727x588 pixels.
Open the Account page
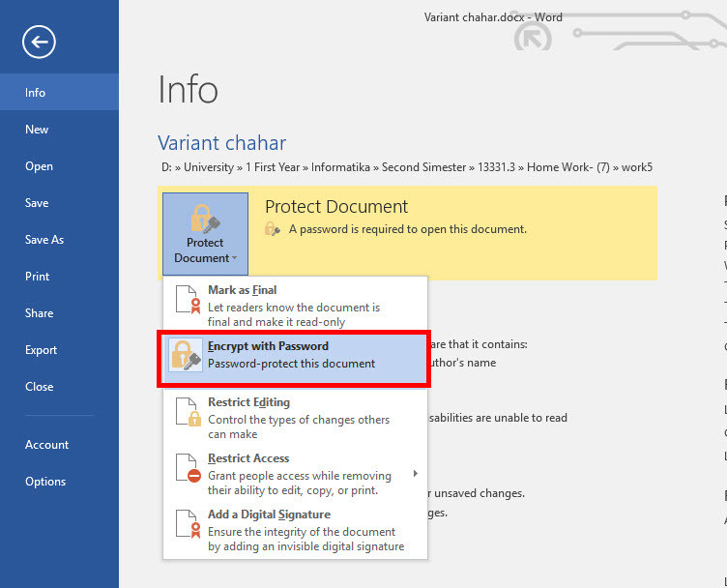point(59,444)
